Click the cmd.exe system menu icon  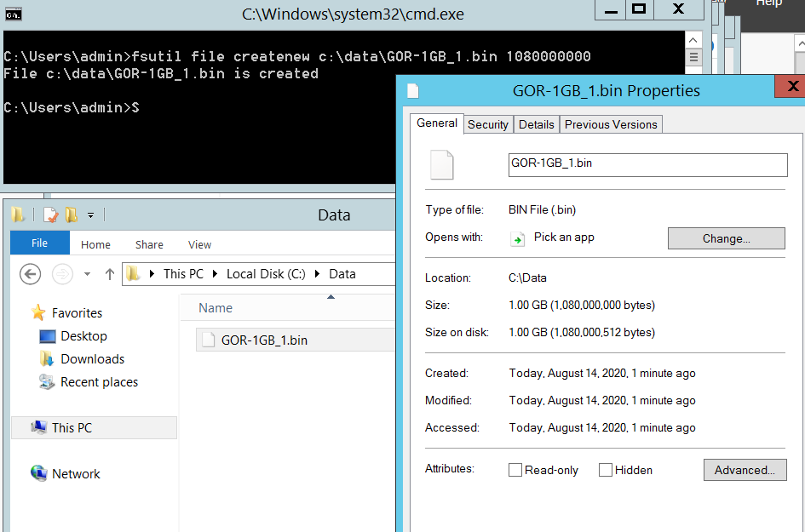pos(13,14)
